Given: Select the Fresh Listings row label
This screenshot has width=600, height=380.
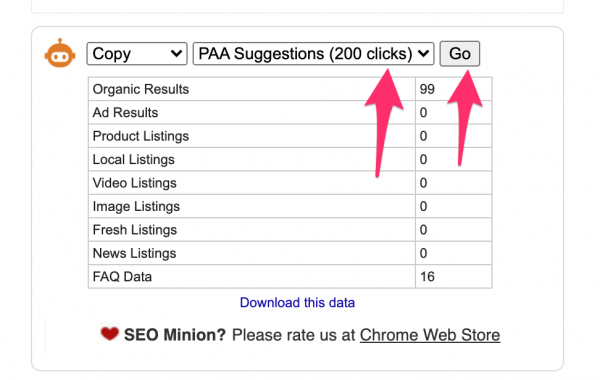Looking at the screenshot, I should [135, 230].
